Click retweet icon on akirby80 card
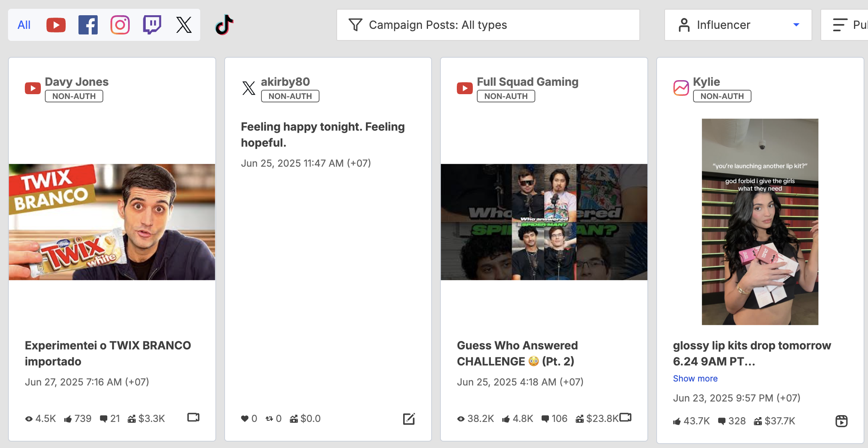The height and width of the screenshot is (448, 868). tap(269, 419)
